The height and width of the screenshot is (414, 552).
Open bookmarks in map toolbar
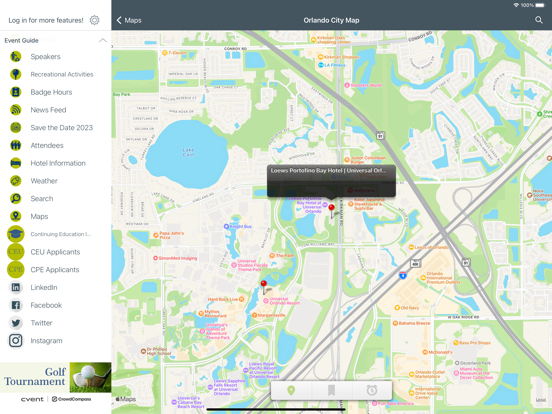(x=331, y=390)
